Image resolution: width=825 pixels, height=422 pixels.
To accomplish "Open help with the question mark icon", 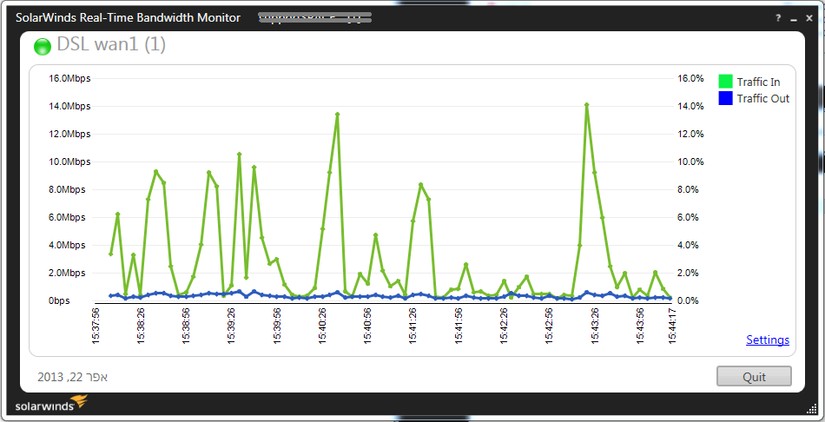I will (x=778, y=18).
